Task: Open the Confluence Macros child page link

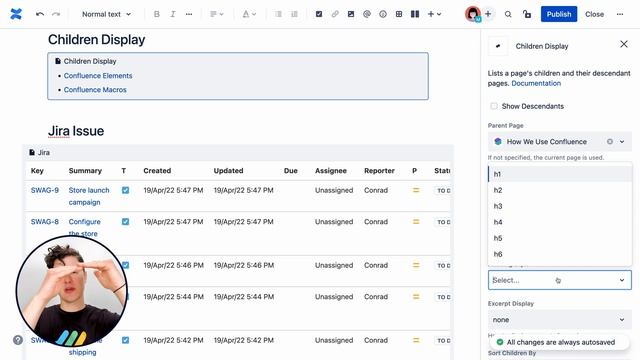Action: point(95,90)
